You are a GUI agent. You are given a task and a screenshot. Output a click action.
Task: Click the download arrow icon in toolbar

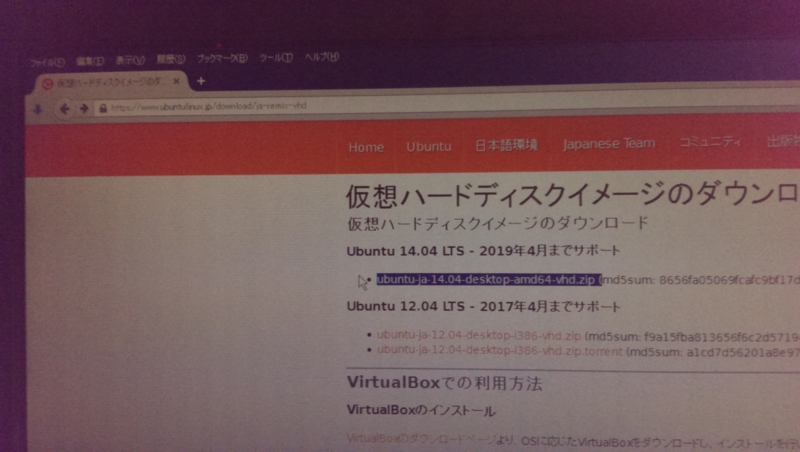(38, 109)
